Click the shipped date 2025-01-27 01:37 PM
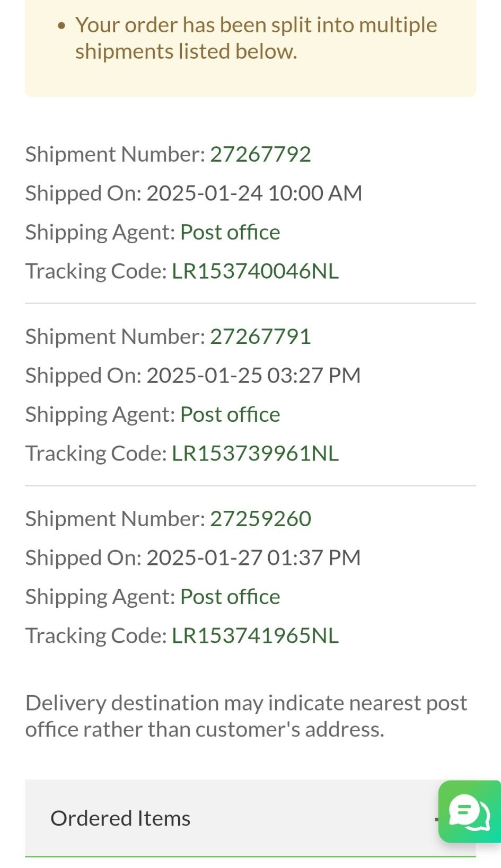The image size is (501, 868). click(253, 558)
